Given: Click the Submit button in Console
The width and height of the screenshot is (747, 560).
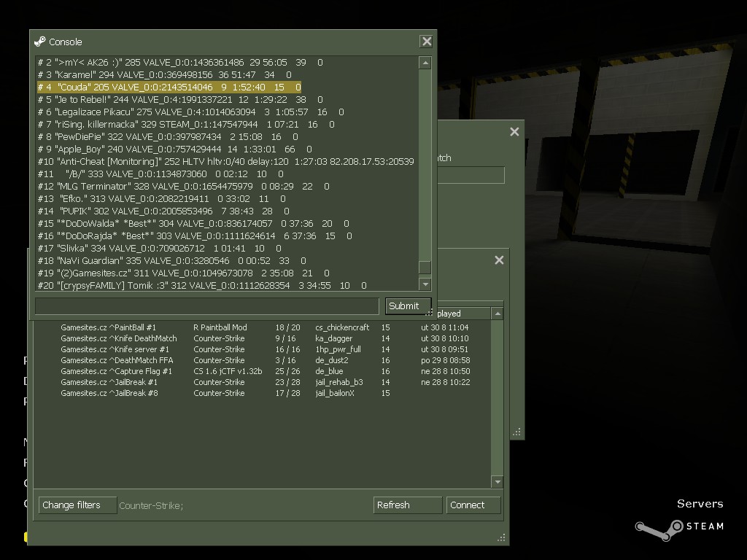Looking at the screenshot, I should pos(409,306).
